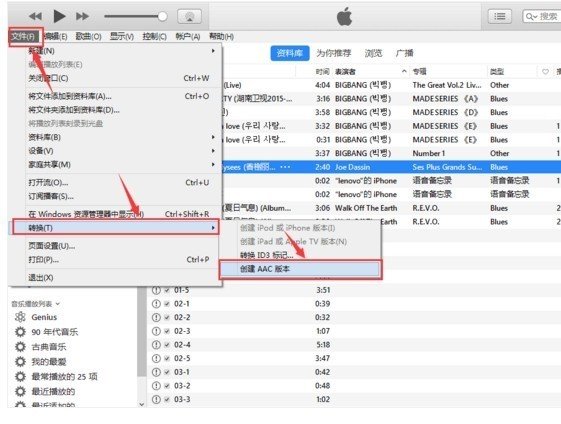Image resolution: width=561 pixels, height=424 pixels.
Task: Switch to the 广播 tab
Action: 405,53
